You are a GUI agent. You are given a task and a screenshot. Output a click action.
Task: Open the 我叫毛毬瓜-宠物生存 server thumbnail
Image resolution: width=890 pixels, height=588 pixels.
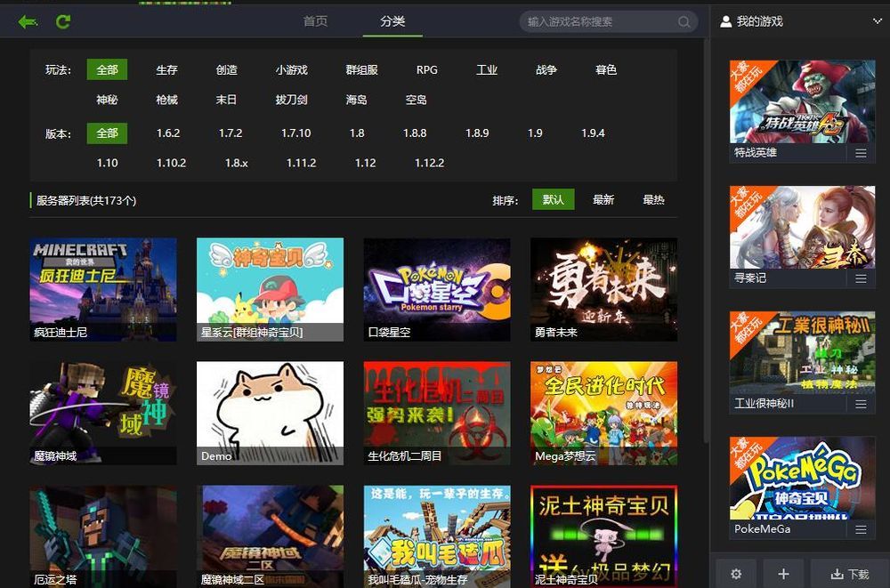[437, 536]
